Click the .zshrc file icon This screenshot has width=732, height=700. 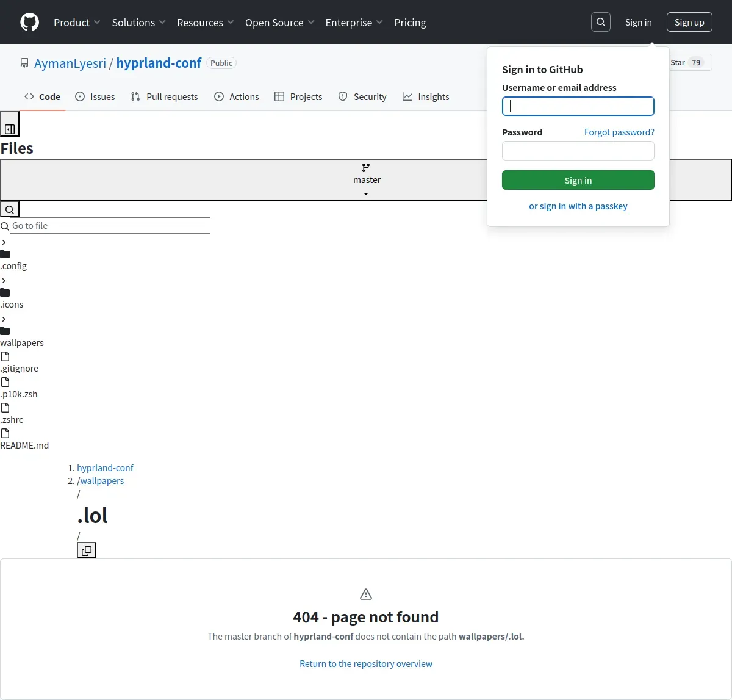[x=5, y=408]
